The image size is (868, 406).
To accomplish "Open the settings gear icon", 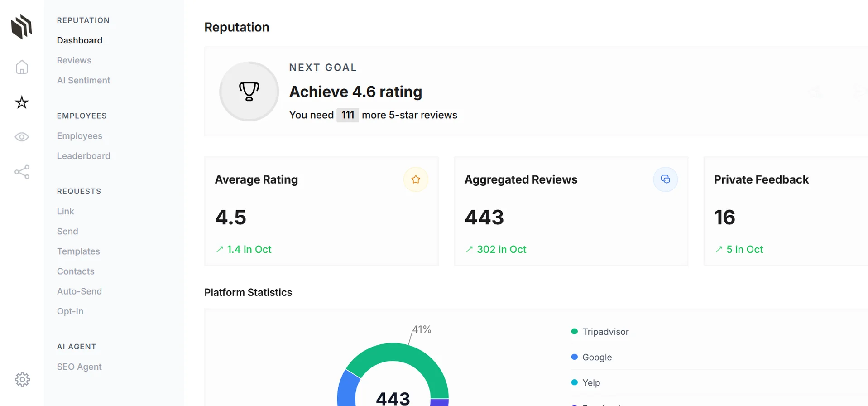I will coord(22,379).
